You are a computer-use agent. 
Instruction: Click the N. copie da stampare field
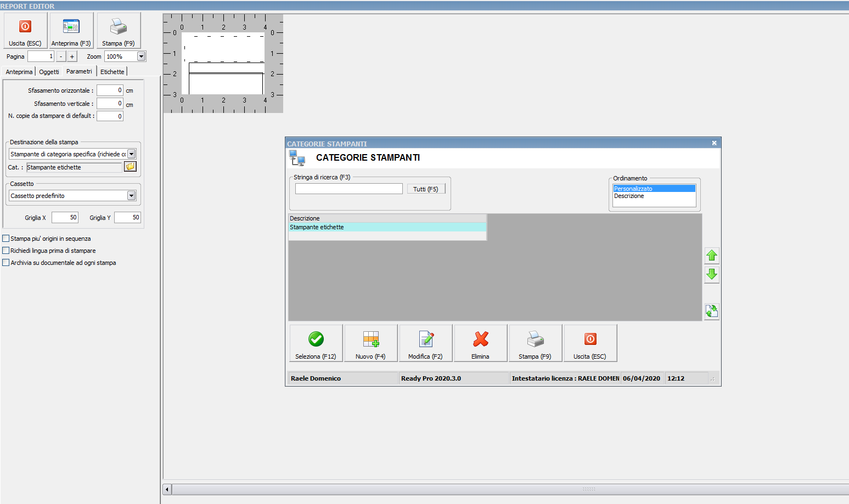tap(110, 116)
